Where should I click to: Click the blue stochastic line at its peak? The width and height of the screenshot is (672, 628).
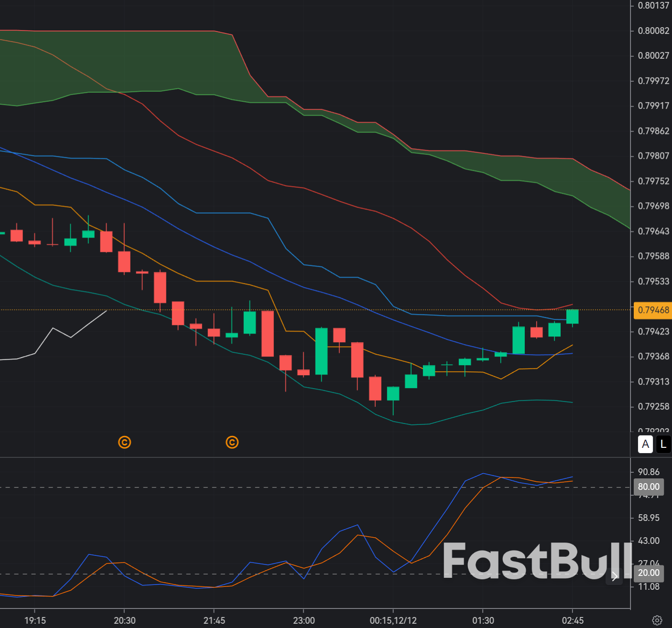483,474
